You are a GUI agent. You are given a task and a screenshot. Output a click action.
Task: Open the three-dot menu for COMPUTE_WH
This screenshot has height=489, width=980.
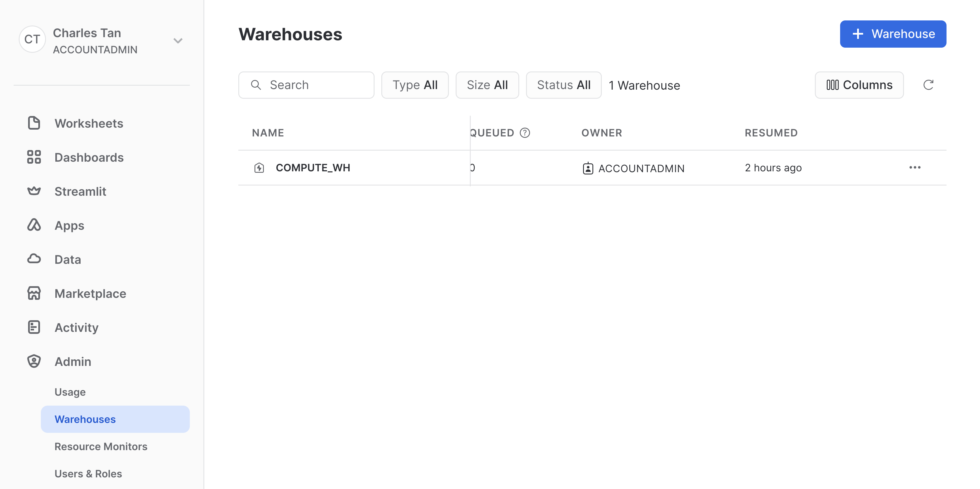[x=915, y=167]
